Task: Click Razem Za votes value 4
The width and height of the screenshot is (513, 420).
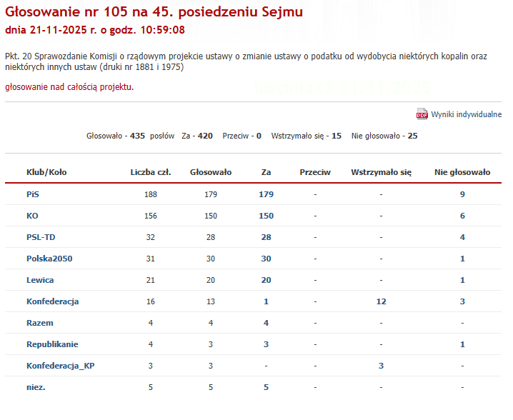Action: [266, 323]
